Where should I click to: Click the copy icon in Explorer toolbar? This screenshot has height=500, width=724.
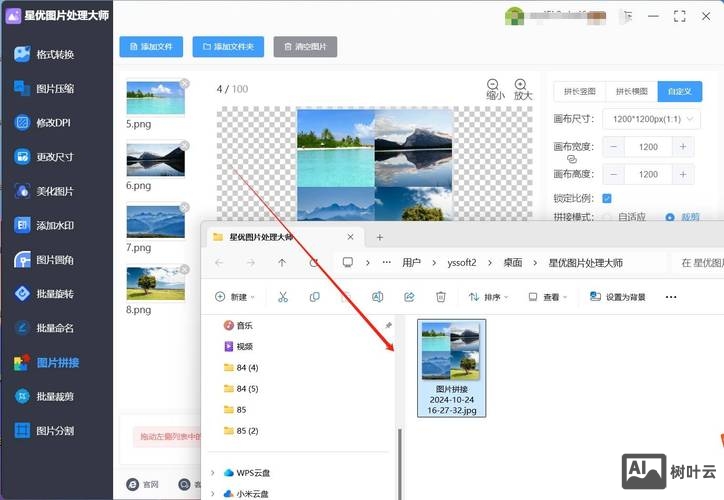(x=314, y=297)
